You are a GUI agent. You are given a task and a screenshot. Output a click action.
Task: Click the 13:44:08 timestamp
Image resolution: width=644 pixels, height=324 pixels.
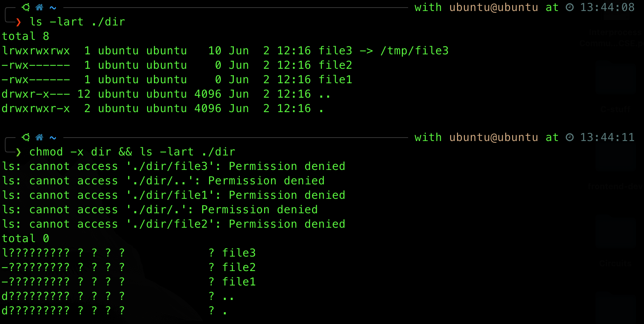(607, 7)
